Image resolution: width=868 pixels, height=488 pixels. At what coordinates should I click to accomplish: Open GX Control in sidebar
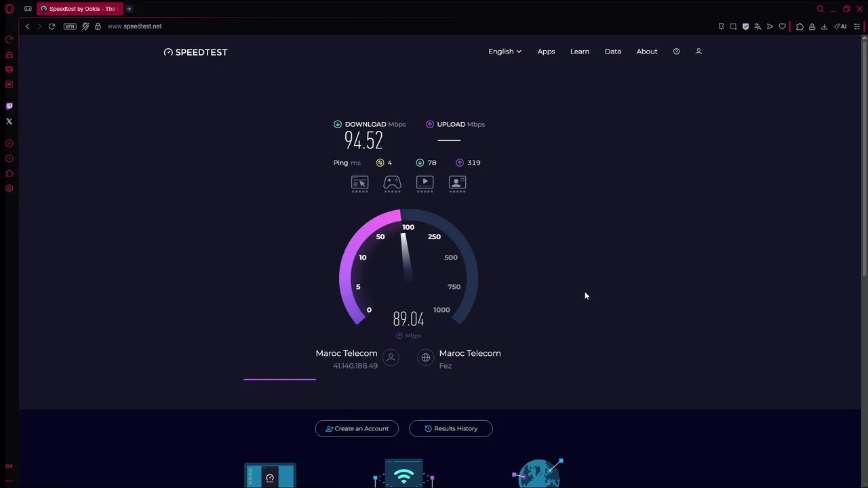(x=9, y=39)
